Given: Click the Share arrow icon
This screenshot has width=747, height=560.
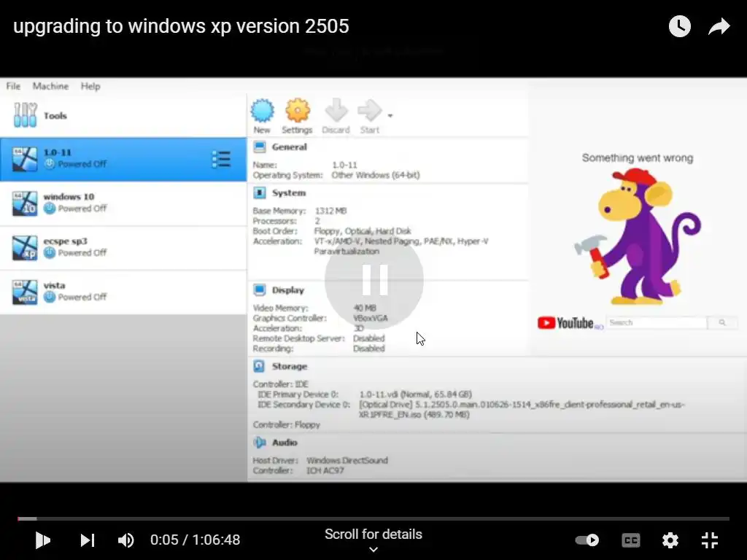Looking at the screenshot, I should click(719, 26).
